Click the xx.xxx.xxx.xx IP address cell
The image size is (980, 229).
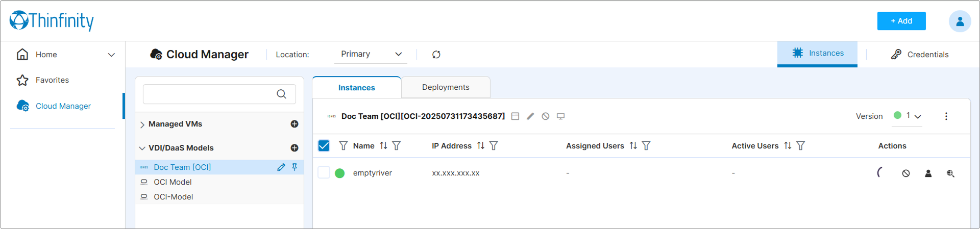[x=456, y=173]
